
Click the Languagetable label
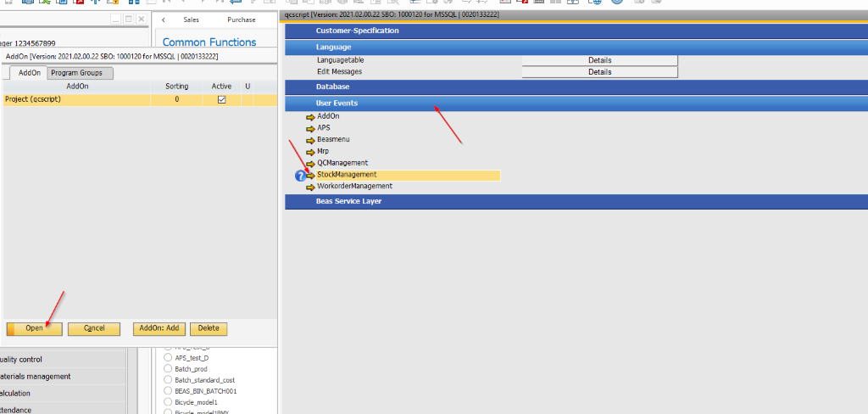(341, 60)
